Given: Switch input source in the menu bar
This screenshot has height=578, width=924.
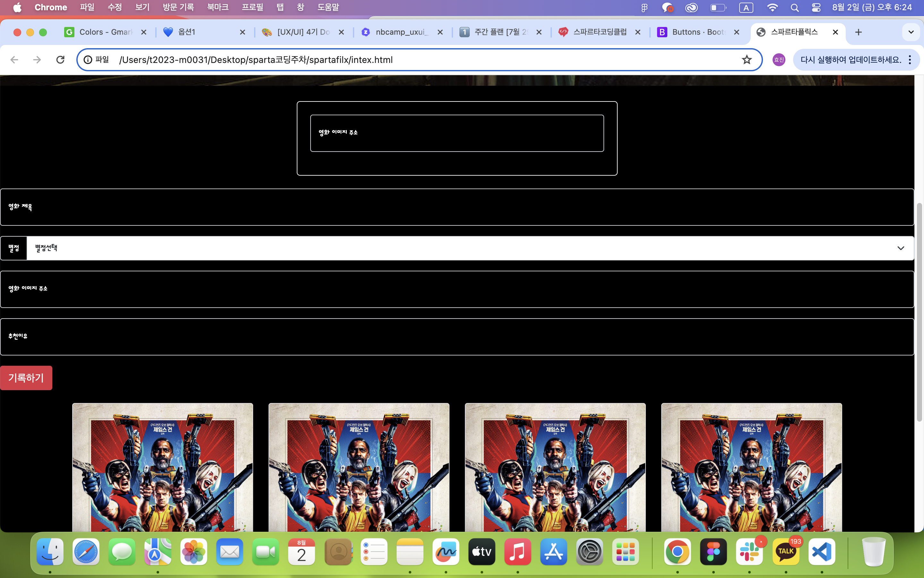Looking at the screenshot, I should point(746,8).
